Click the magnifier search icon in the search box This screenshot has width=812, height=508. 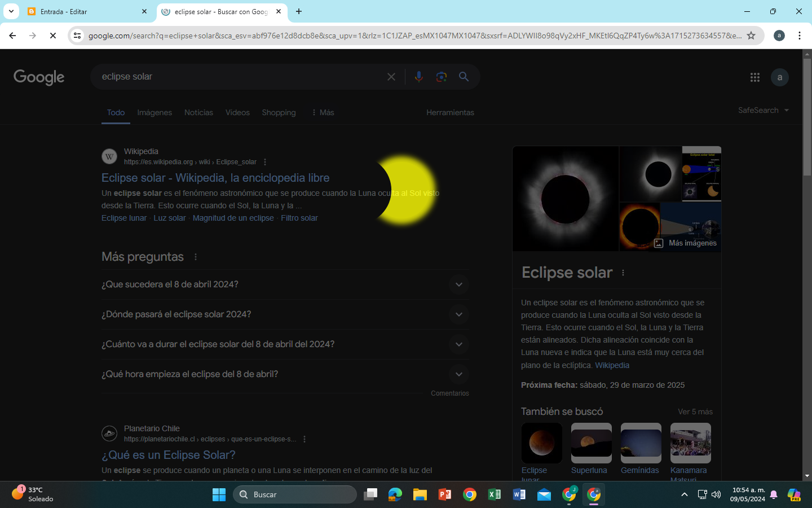tap(464, 77)
